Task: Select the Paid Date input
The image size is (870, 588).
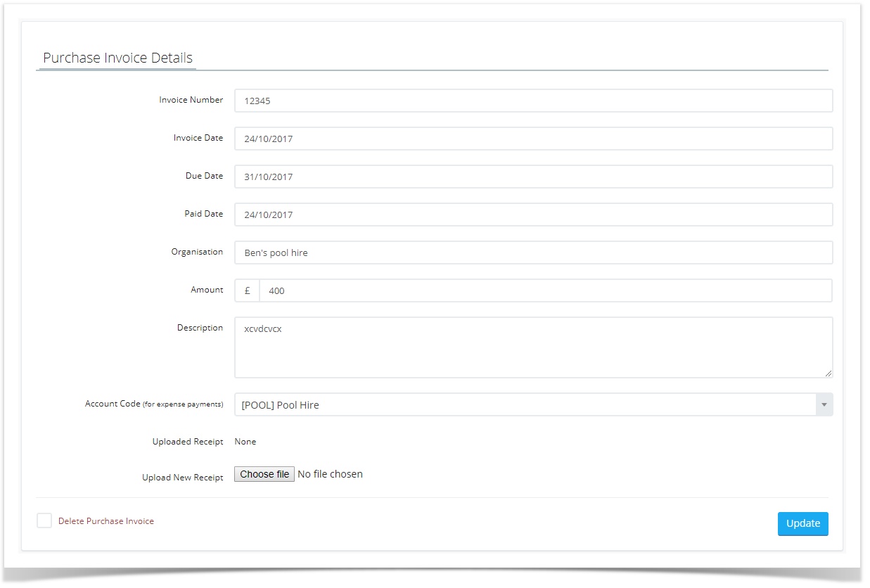Action: point(533,215)
